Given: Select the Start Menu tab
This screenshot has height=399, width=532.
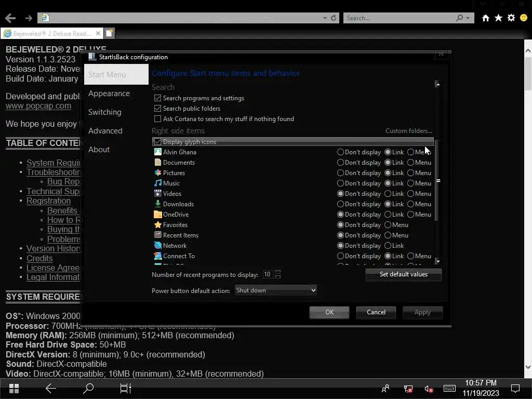Looking at the screenshot, I should (116, 74).
